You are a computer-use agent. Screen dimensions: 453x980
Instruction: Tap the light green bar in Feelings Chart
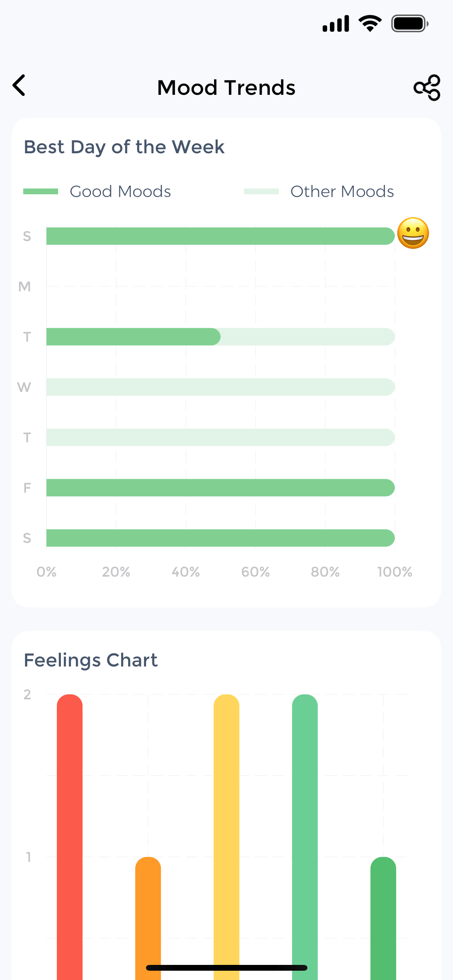[305, 832]
